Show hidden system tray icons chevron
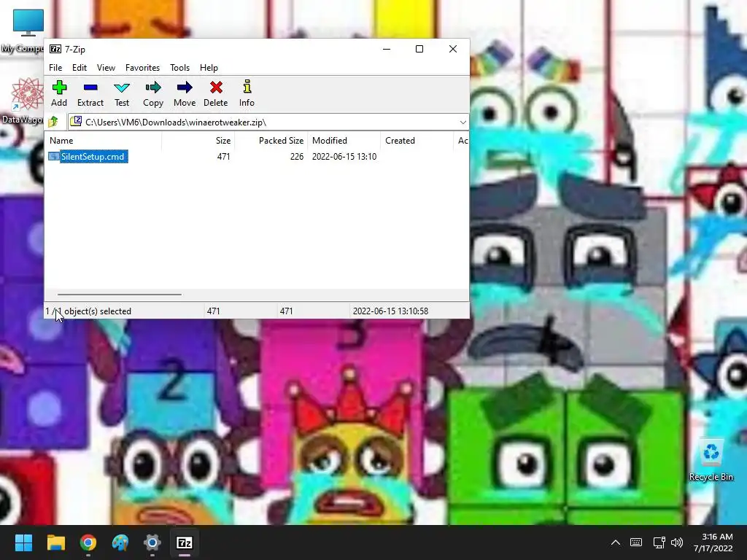The image size is (747, 560). pyautogui.click(x=616, y=542)
